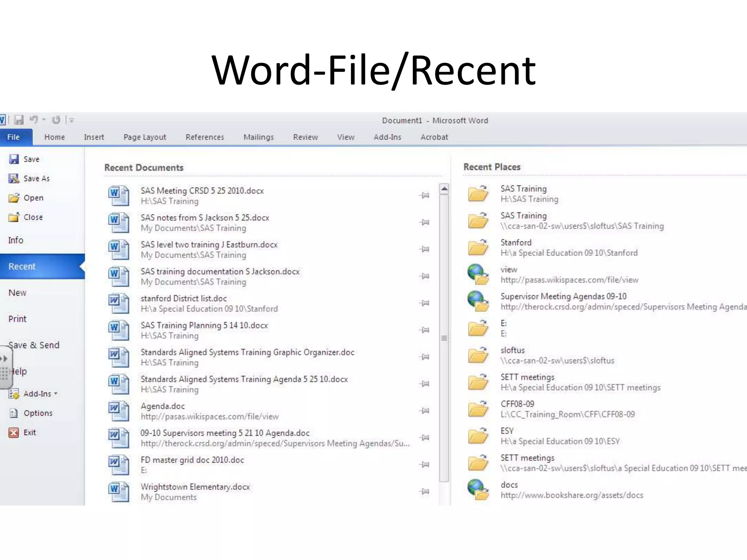Switch to the View tab
Screen dimensions: 747x560
coord(345,137)
